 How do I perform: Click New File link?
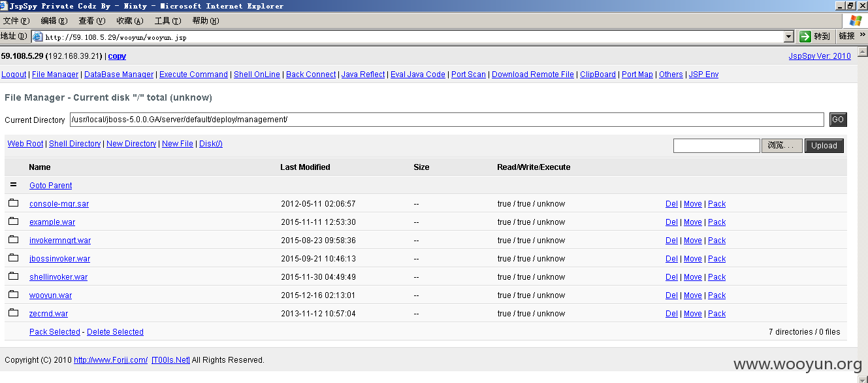178,144
